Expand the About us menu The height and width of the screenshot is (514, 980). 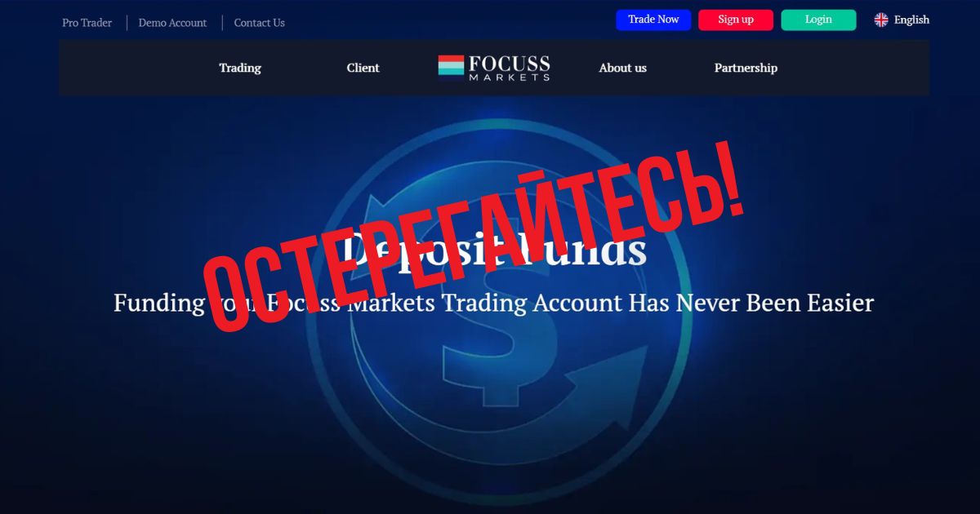[x=622, y=68]
